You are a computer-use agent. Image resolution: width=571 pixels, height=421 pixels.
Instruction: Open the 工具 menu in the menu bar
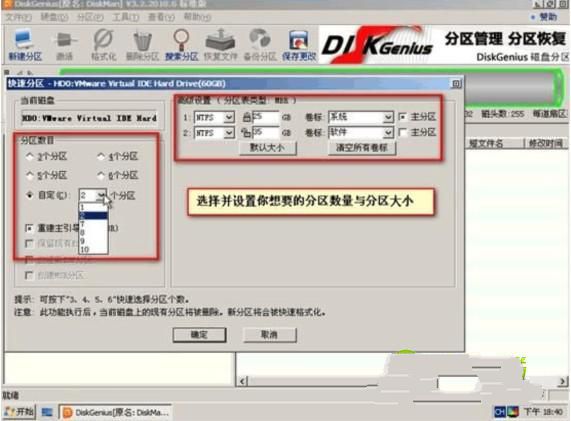coord(125,17)
